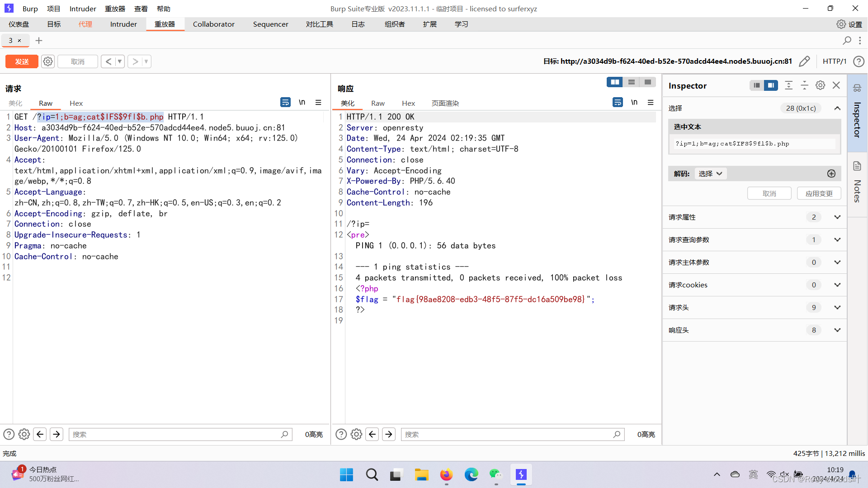
Task: Toggle show non-printable chars in response
Action: point(634,103)
